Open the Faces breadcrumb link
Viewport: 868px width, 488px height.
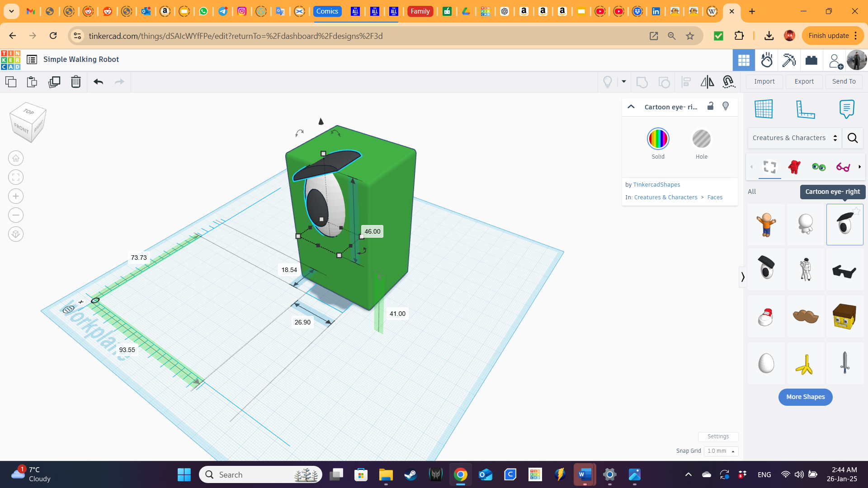[715, 197]
